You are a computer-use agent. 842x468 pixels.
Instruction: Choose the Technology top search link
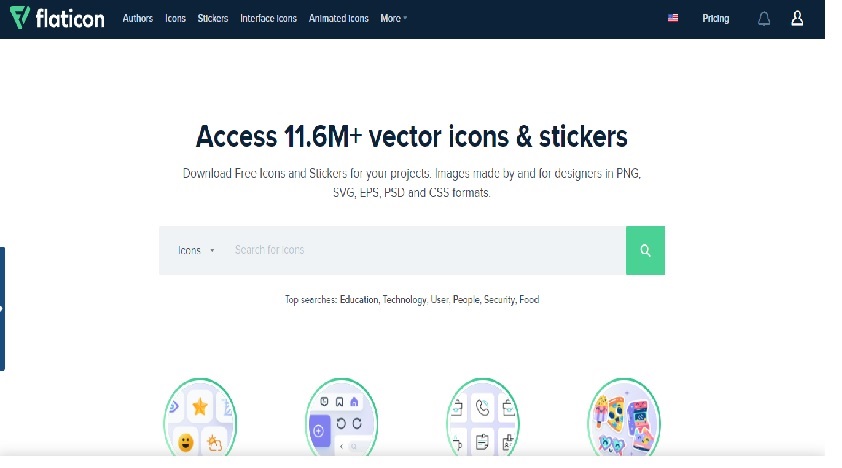405,299
